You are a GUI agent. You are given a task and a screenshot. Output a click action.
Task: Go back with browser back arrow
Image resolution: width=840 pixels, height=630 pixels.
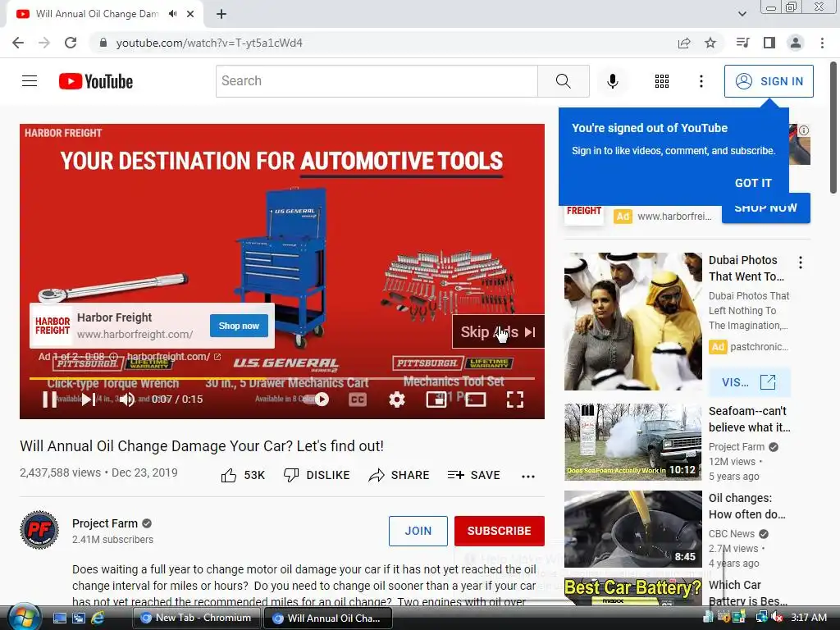pos(18,43)
